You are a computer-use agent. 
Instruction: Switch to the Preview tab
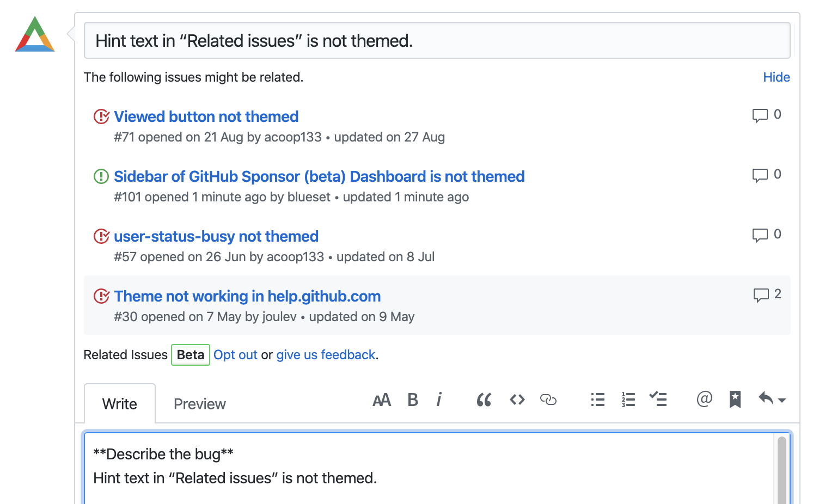tap(199, 404)
